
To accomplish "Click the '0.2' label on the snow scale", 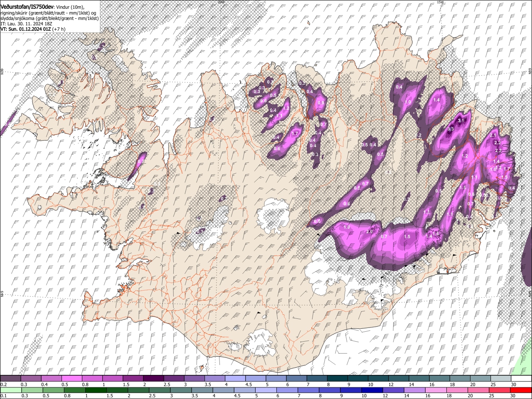I will pyautogui.click(x=3, y=384).
